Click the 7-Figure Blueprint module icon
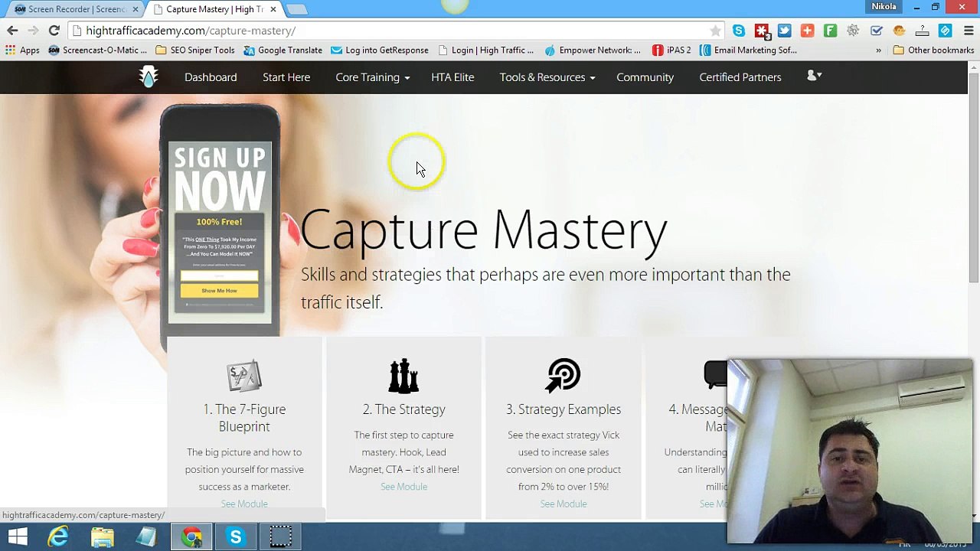This screenshot has width=980, height=551. point(244,377)
